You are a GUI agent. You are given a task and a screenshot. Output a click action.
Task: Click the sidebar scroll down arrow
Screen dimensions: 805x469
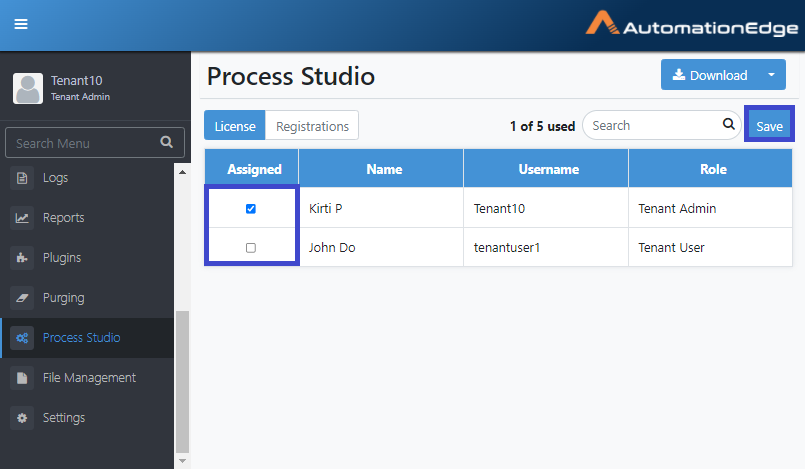tap(182, 461)
